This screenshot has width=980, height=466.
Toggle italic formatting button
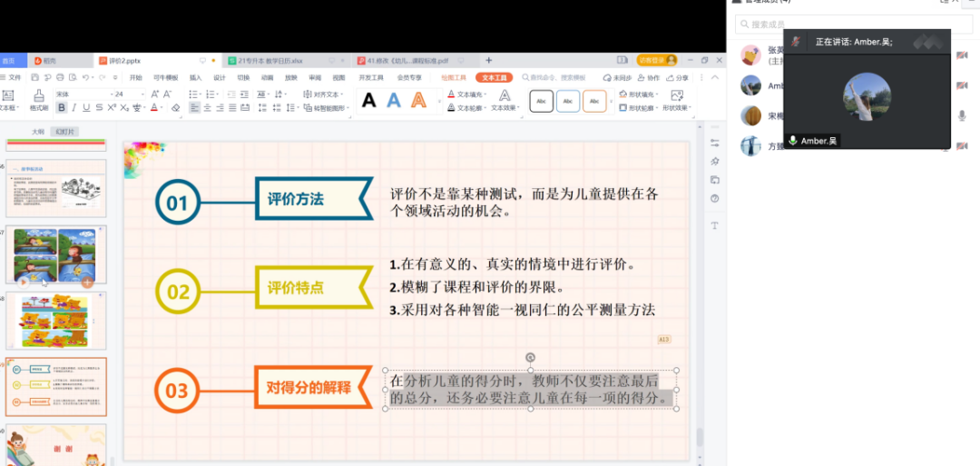(73, 108)
